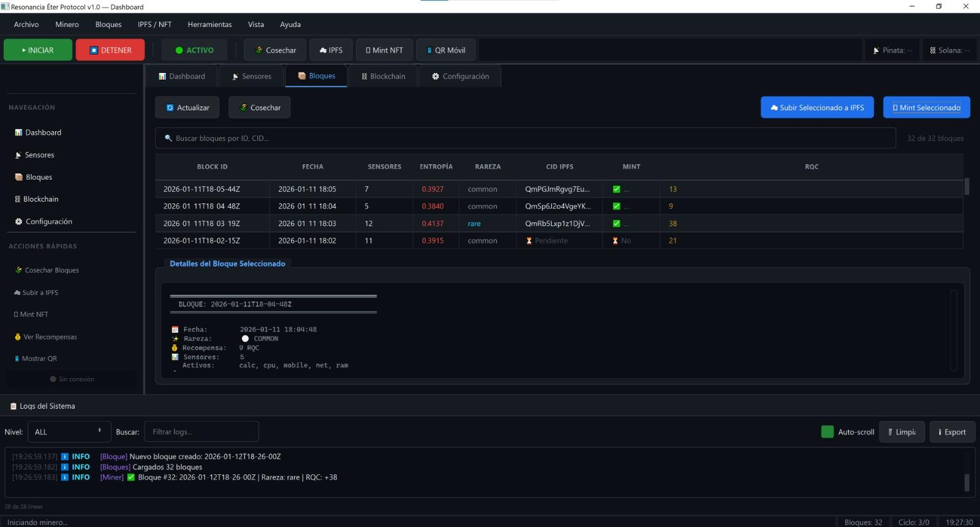980x527 pixels.
Task: Click the Buscar bloques search field
Action: coord(525,138)
